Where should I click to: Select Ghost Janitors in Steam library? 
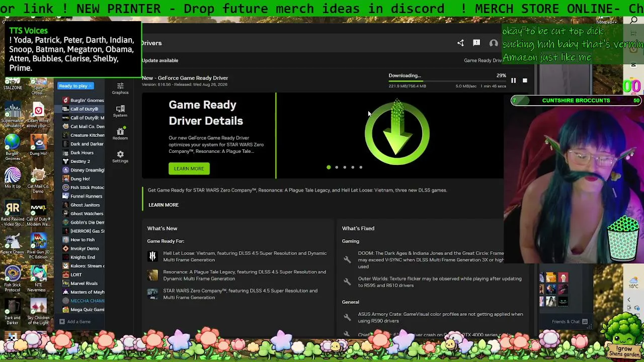(x=83, y=205)
